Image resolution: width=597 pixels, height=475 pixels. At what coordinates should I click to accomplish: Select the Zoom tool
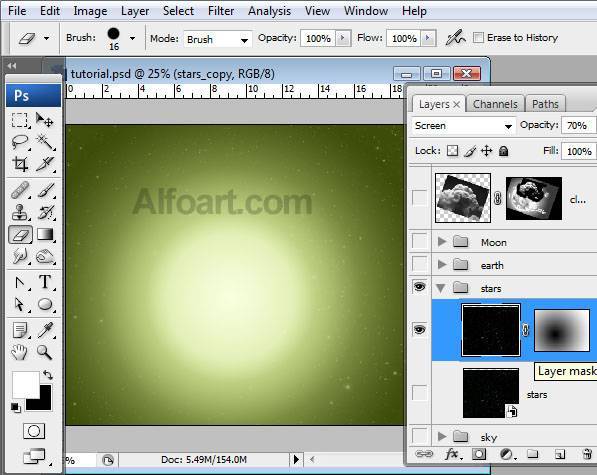(x=45, y=352)
